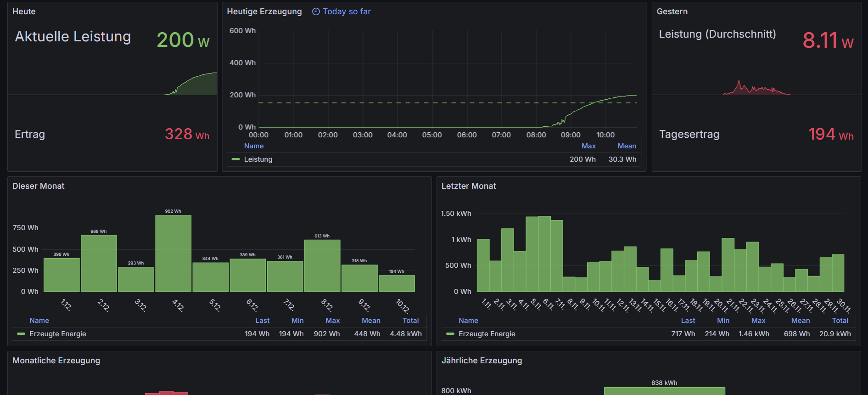The height and width of the screenshot is (395, 868).
Task: Open the Heutige Erzeugung panel title menu
Action: (264, 11)
